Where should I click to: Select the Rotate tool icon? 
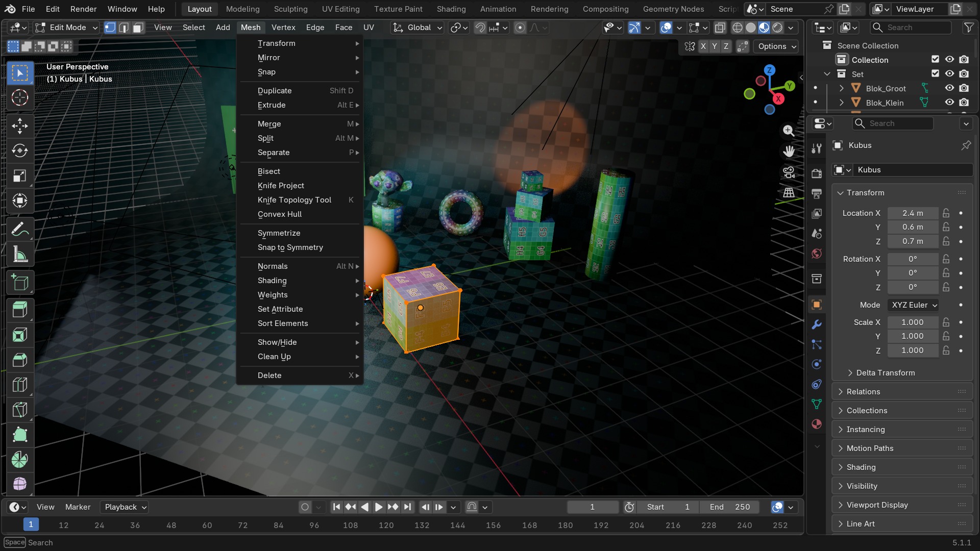[x=20, y=151]
